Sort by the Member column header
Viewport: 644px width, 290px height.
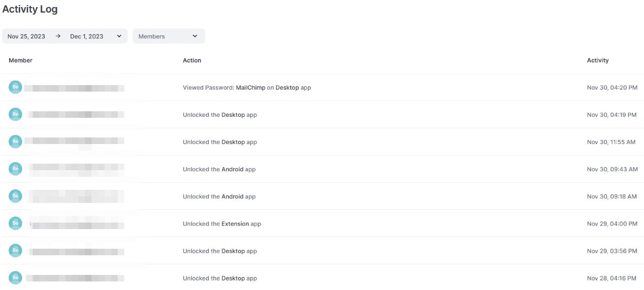[x=21, y=60]
